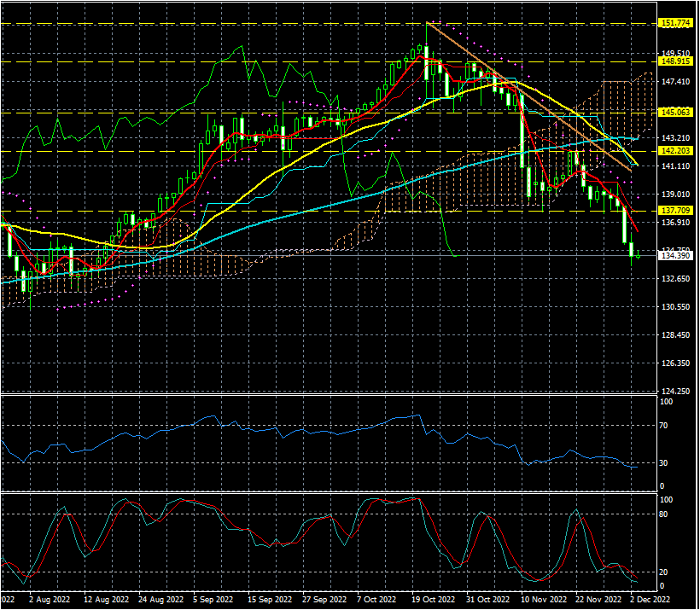Click the 136.910 price axis value
The width and height of the screenshot is (700, 610).
pyautogui.click(x=676, y=222)
